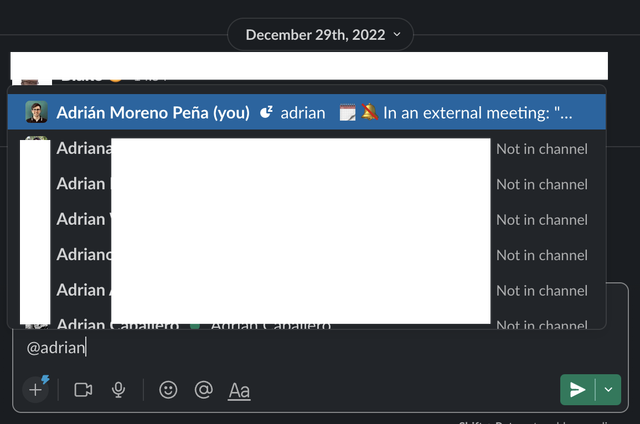Click the "In an external meeting" status text
The height and width of the screenshot is (424, 640).
point(478,113)
